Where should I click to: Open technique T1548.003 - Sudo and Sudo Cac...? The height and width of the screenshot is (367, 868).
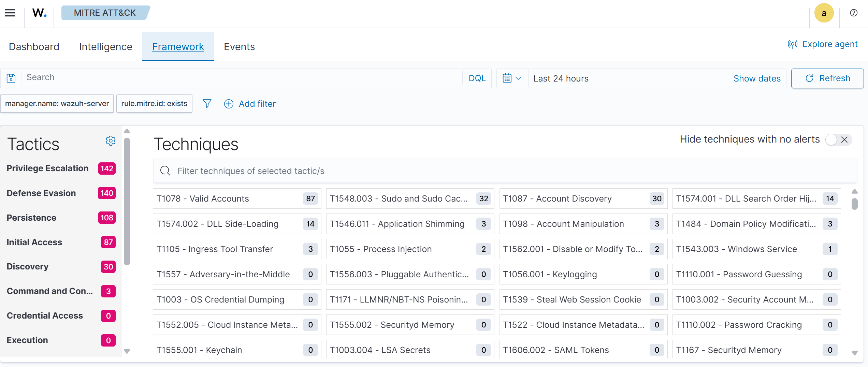pyautogui.click(x=410, y=199)
